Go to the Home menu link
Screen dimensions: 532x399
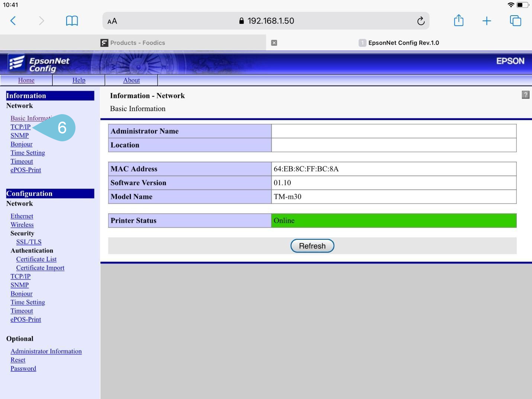pyautogui.click(x=26, y=80)
